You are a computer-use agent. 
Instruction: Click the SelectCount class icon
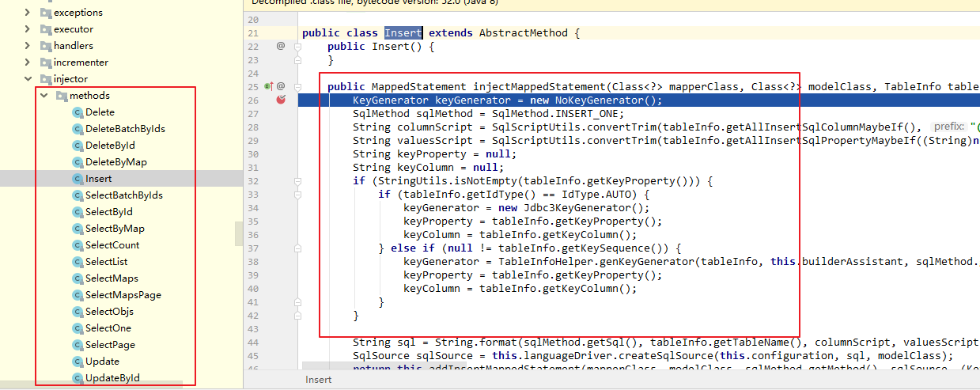click(78, 245)
